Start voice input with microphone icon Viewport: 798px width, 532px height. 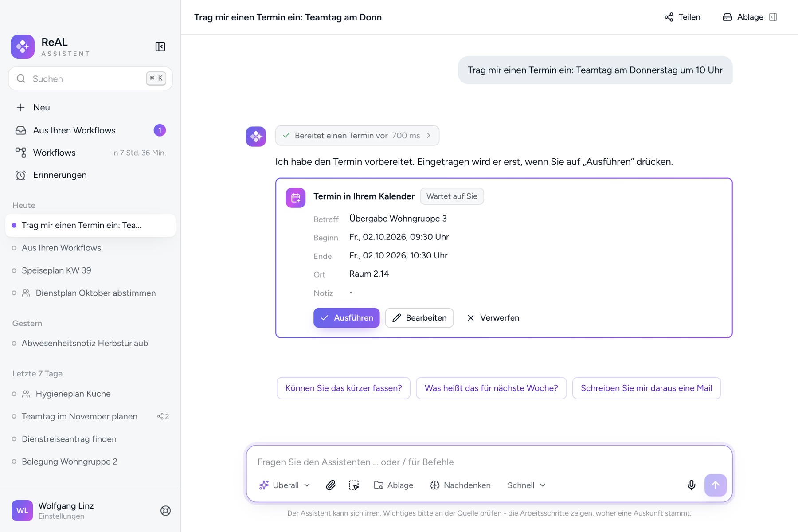point(691,485)
